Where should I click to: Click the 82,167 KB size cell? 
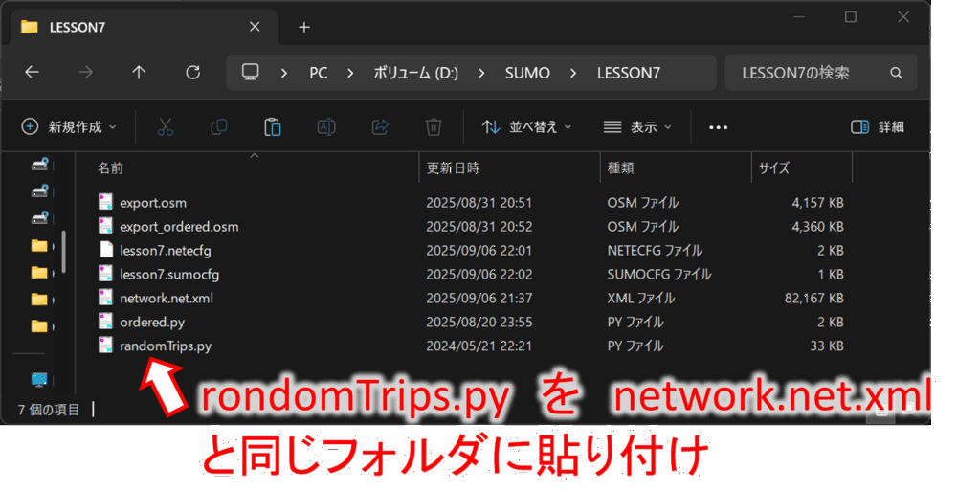814,298
